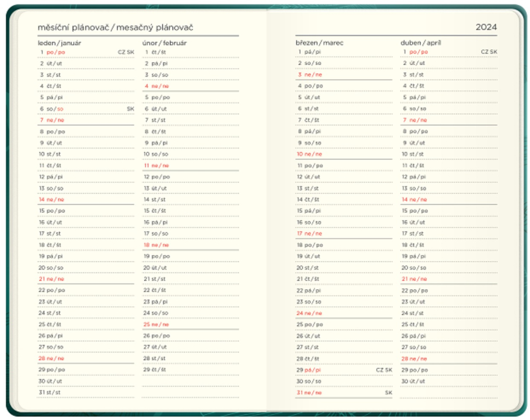530x420 pixels.
Task: Click February 14 st/st row
Action: pos(190,199)
